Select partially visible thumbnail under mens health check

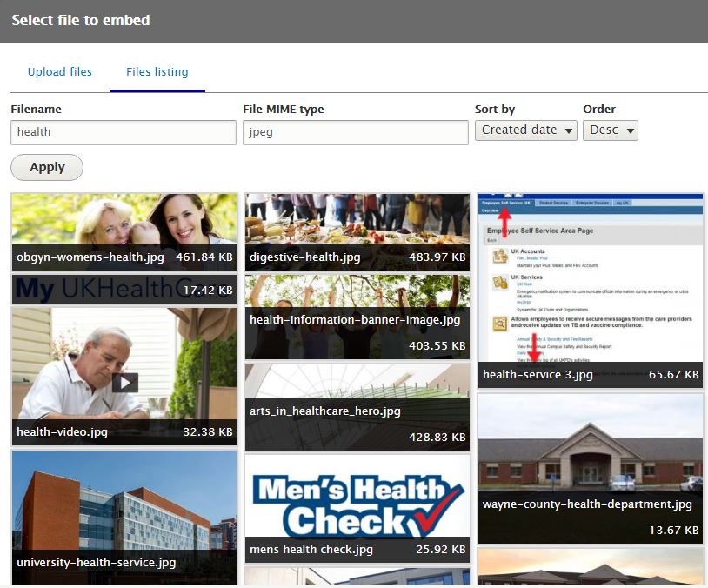pyautogui.click(x=357, y=576)
